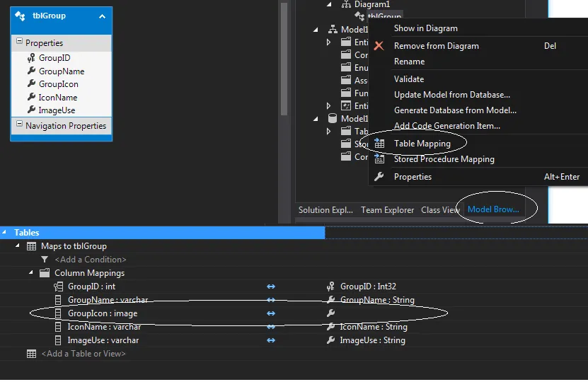
Task: Click Add a Table or View placeholder
Action: point(83,354)
